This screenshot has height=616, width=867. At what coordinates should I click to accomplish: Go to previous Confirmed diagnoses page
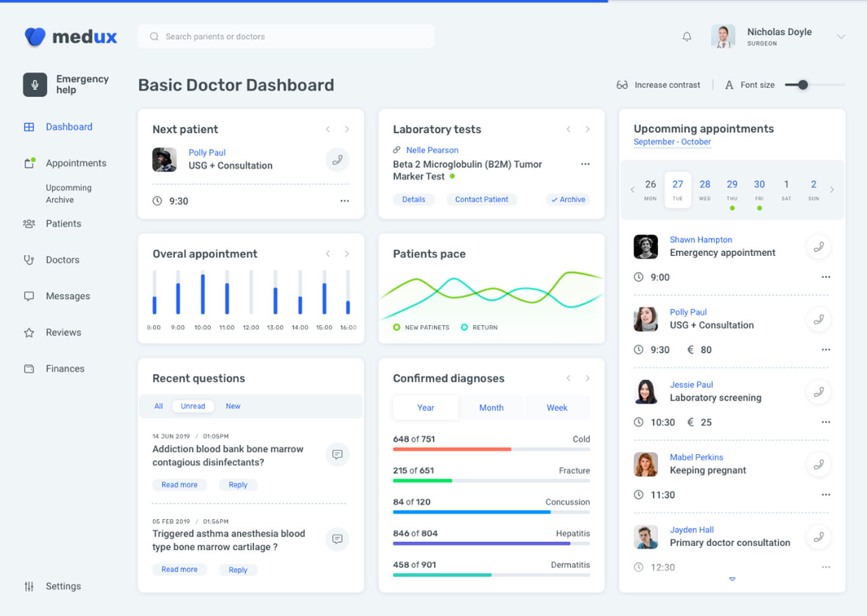[x=569, y=378]
